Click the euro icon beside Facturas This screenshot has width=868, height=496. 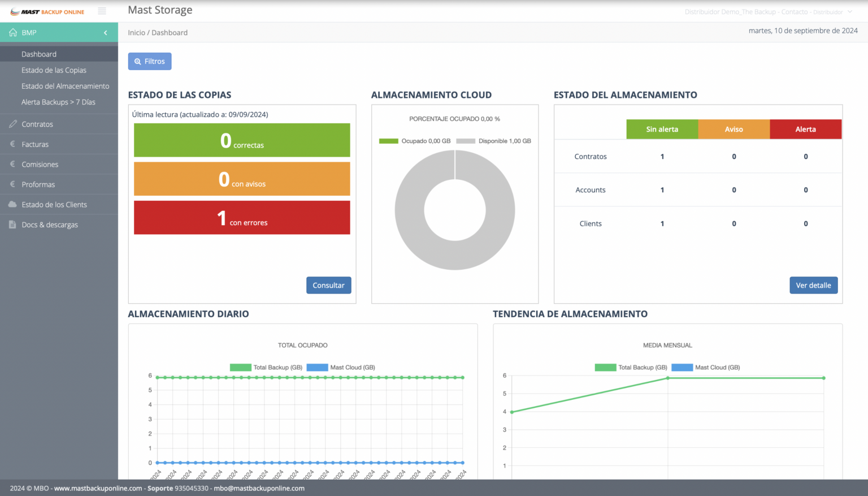click(13, 144)
